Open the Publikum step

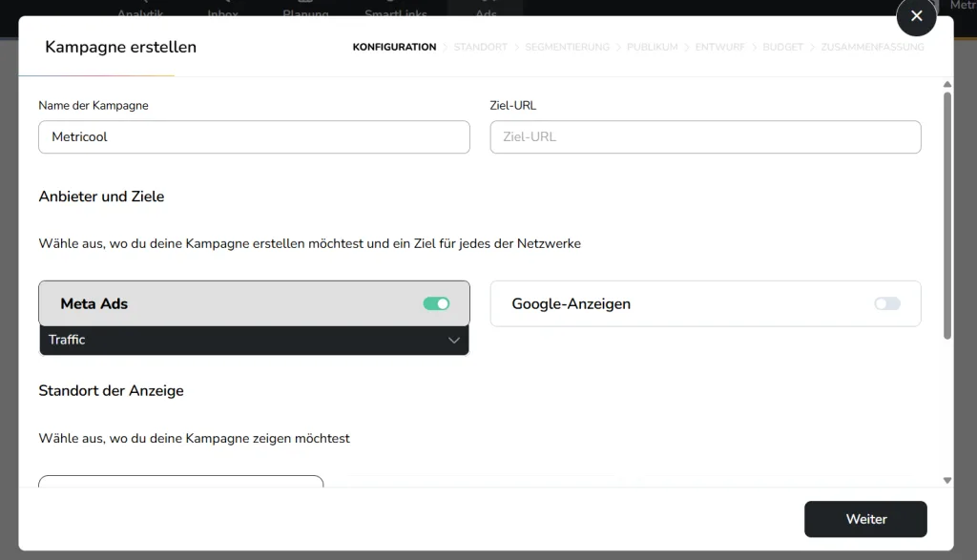tap(652, 47)
